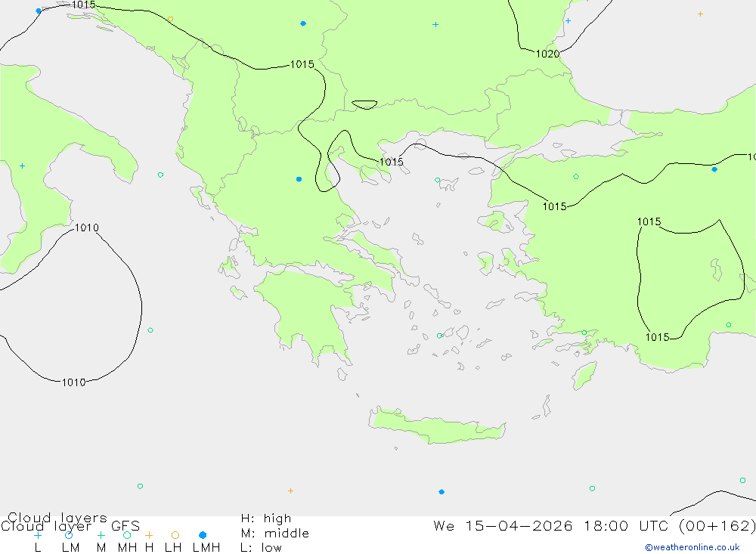Select the filled blue marker over central Turkey
756x554 pixels.
point(714,169)
